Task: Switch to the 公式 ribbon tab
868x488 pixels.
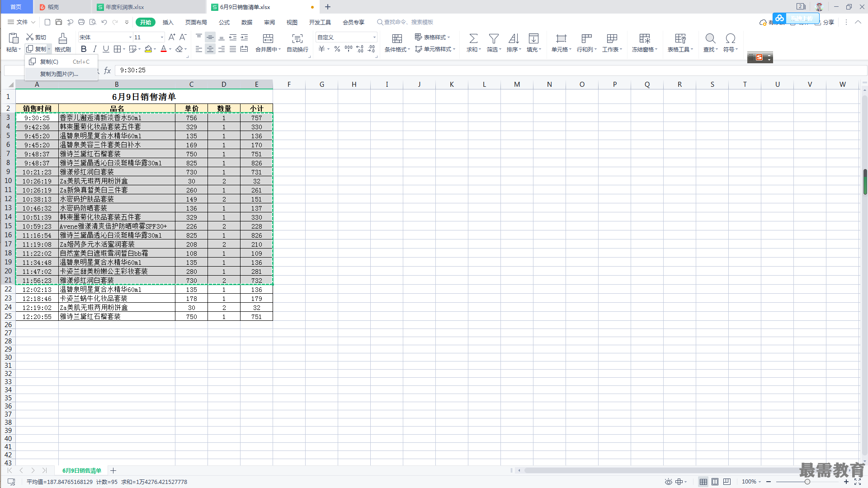Action: point(224,22)
